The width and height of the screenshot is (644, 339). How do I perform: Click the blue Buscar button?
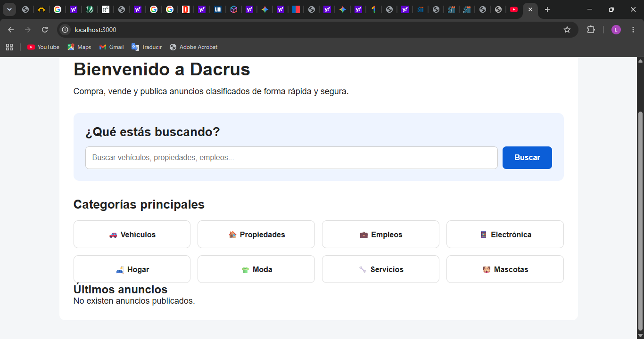coord(527,158)
